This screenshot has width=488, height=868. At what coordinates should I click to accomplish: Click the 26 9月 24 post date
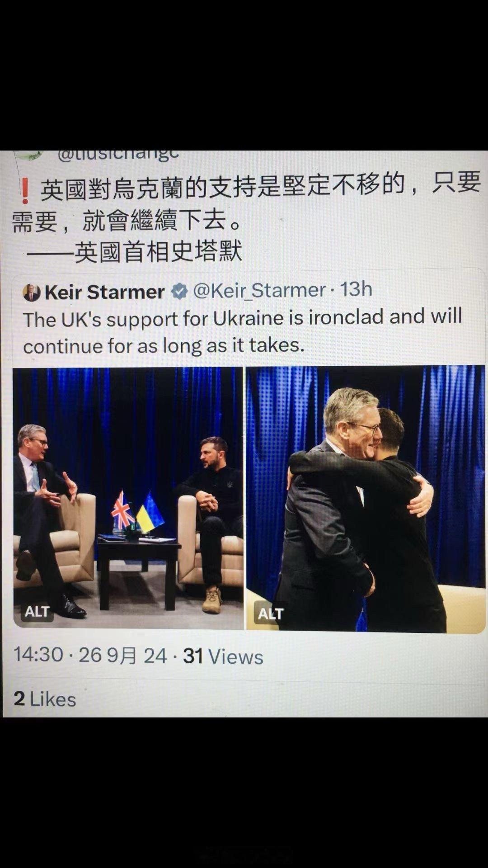[x=123, y=656]
